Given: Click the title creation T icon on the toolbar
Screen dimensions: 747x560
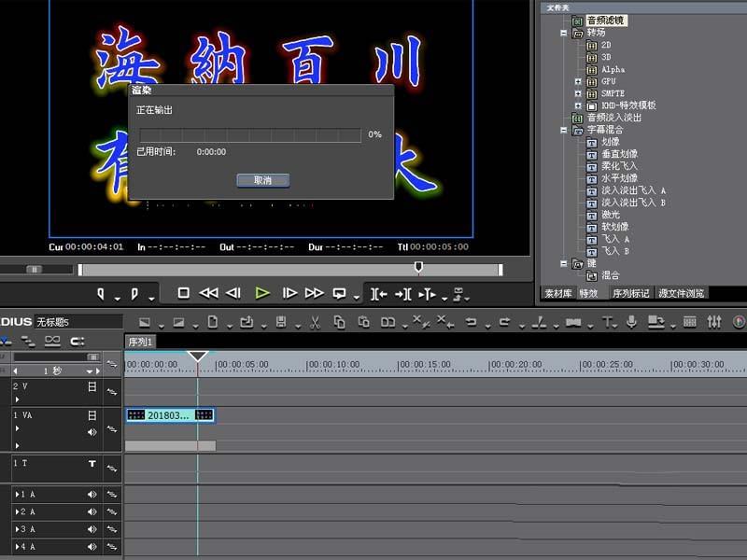Looking at the screenshot, I should (x=607, y=324).
